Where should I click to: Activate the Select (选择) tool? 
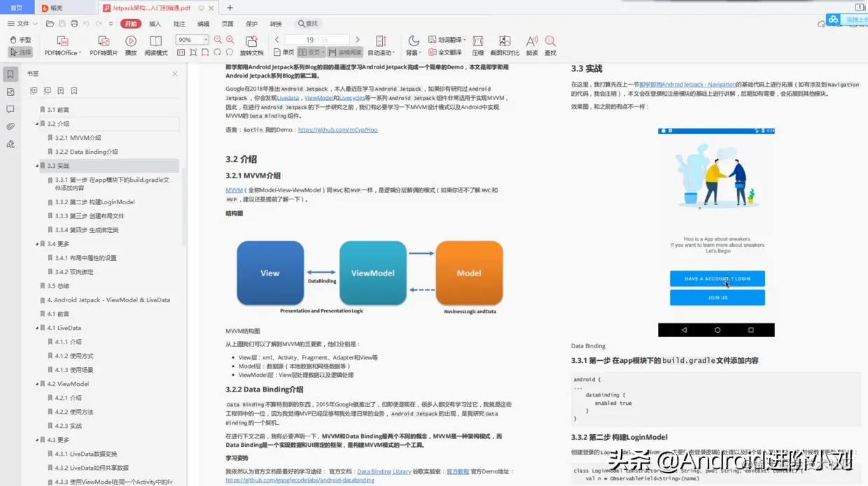[x=20, y=52]
